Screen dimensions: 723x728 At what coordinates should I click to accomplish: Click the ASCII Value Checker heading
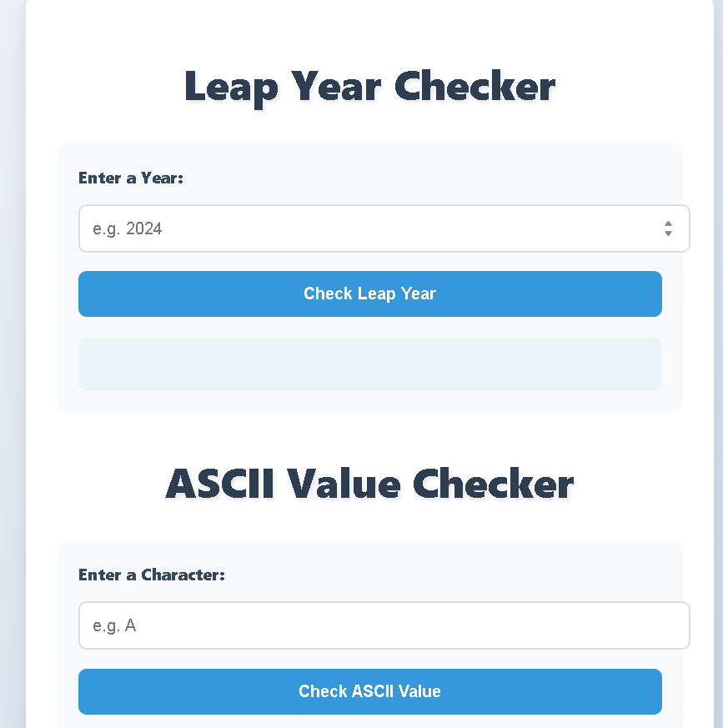point(369,484)
